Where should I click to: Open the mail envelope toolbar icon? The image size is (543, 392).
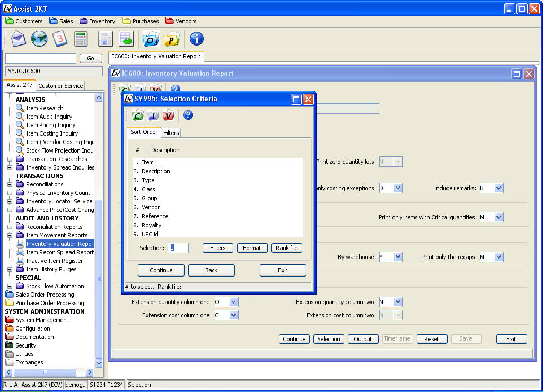(x=18, y=38)
